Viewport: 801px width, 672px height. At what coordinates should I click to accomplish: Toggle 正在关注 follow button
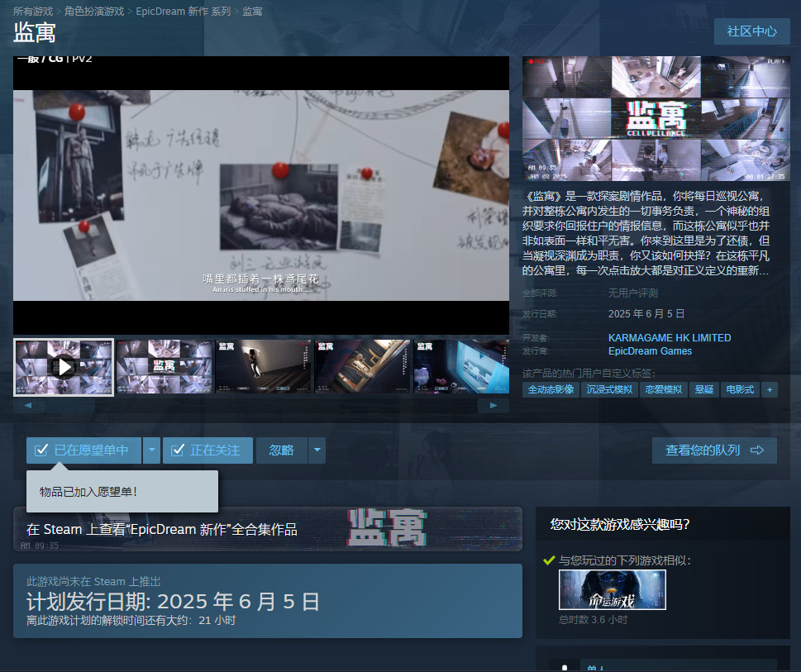[x=208, y=450]
